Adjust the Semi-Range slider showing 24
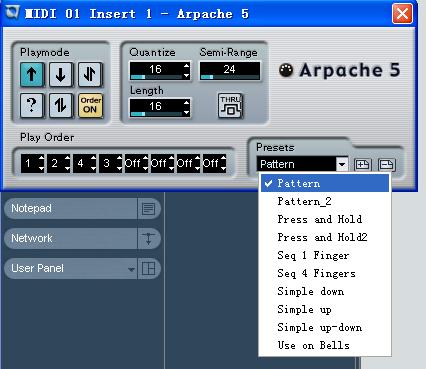The width and height of the screenshot is (426, 369). click(x=229, y=71)
